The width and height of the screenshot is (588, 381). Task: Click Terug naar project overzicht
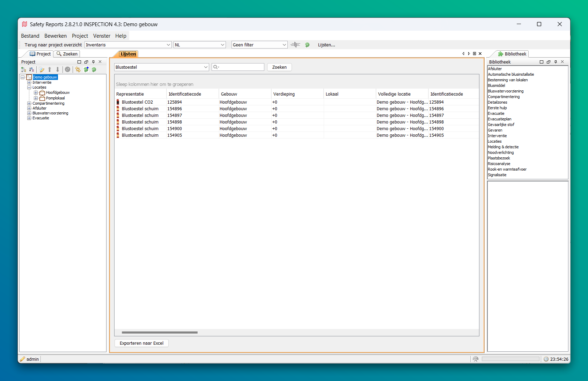(53, 45)
